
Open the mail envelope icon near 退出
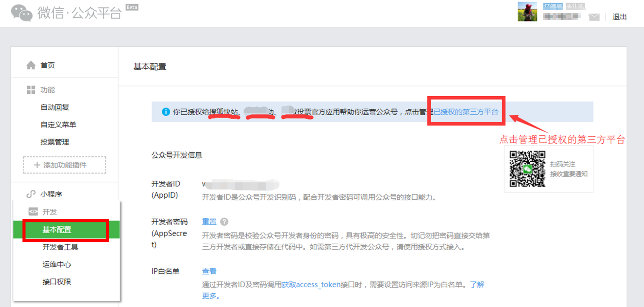click(x=595, y=16)
